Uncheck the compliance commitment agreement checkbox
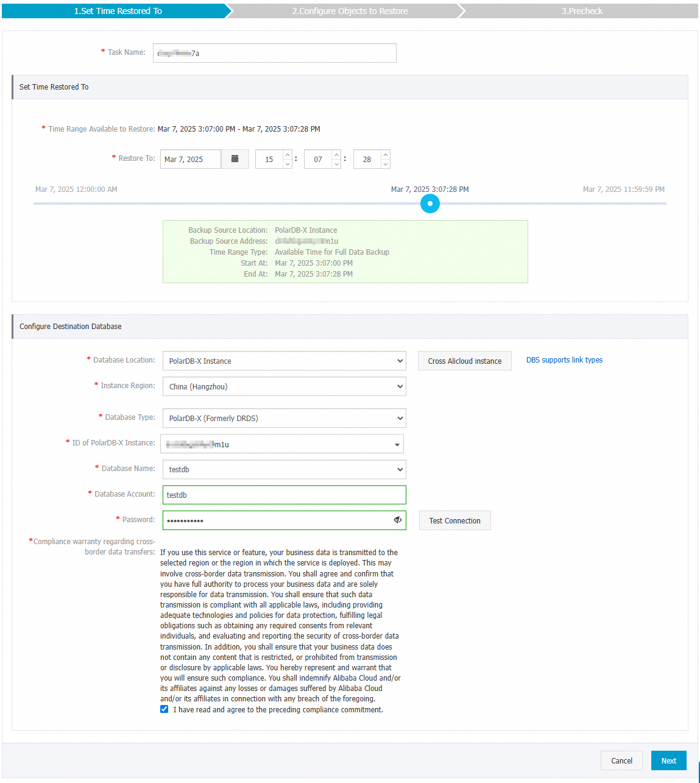700x783 pixels. (164, 709)
